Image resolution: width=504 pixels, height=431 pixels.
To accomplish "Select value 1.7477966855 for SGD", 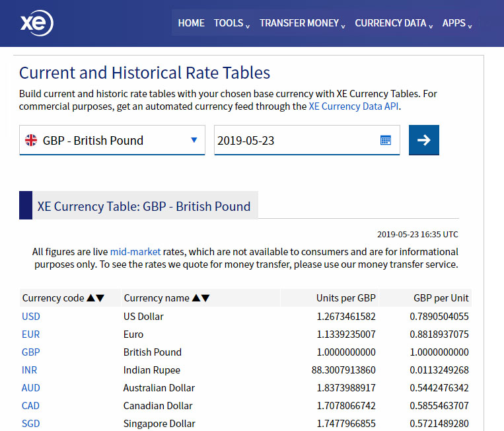I will pyautogui.click(x=346, y=424).
